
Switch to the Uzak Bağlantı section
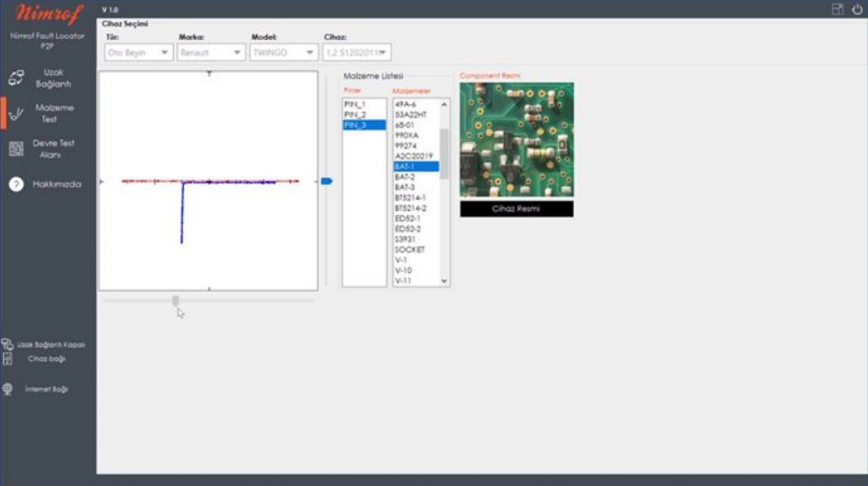pyautogui.click(x=53, y=78)
